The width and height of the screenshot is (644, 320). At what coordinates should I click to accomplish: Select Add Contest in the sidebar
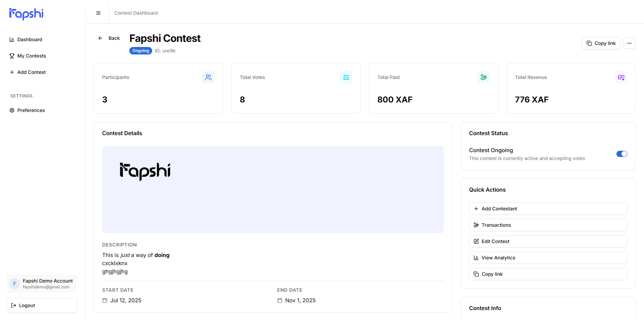(31, 72)
